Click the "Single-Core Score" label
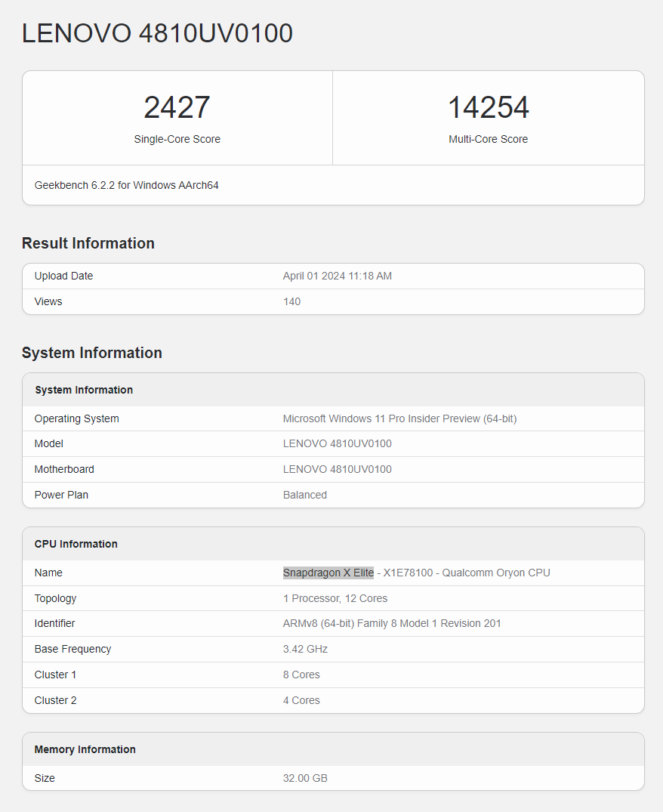Screen dimensions: 663x812 pyautogui.click(x=177, y=139)
